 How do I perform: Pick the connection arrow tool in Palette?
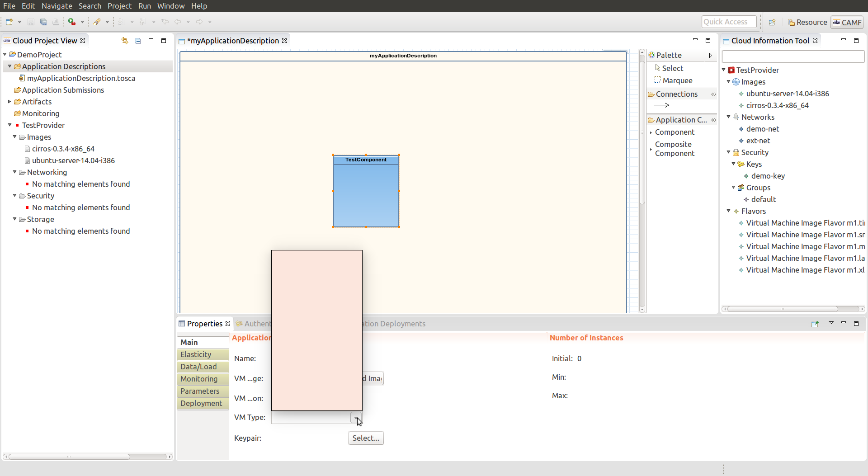(661, 105)
